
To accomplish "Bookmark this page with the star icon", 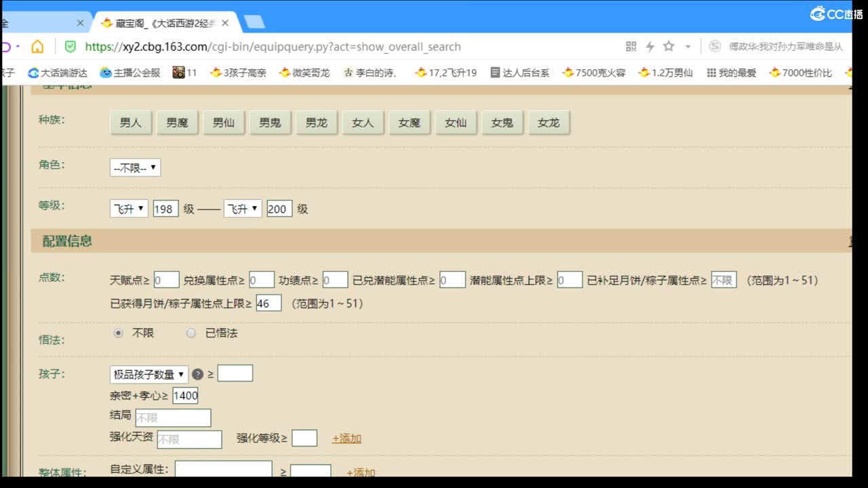I will coord(669,46).
